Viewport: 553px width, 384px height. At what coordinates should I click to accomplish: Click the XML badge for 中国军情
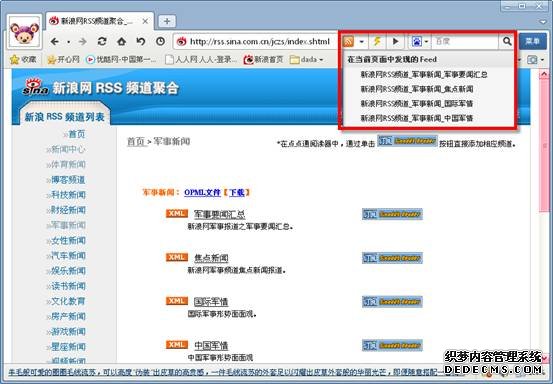tap(177, 345)
